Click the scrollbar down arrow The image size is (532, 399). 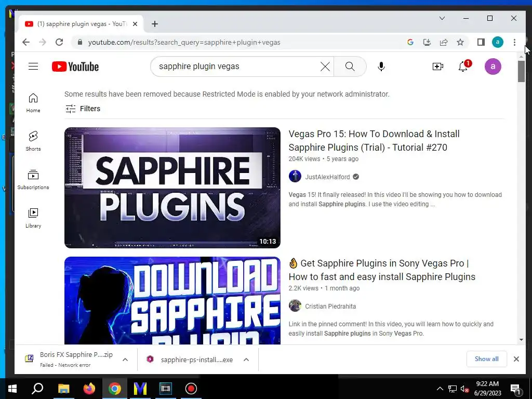(x=521, y=340)
